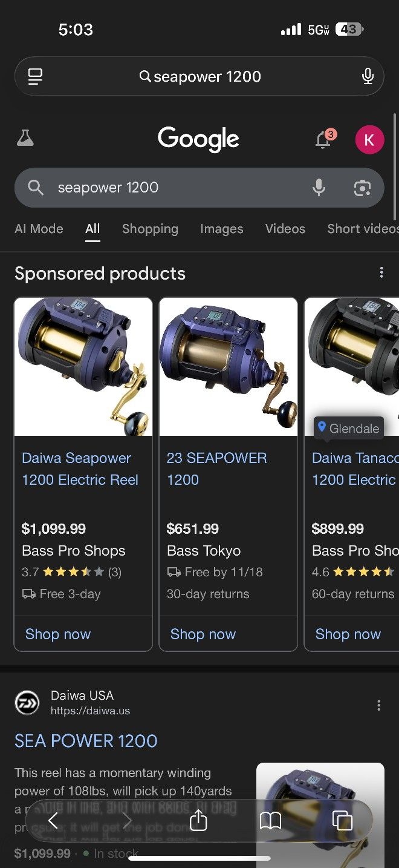Tap the Glendale location pin chip

(x=349, y=428)
